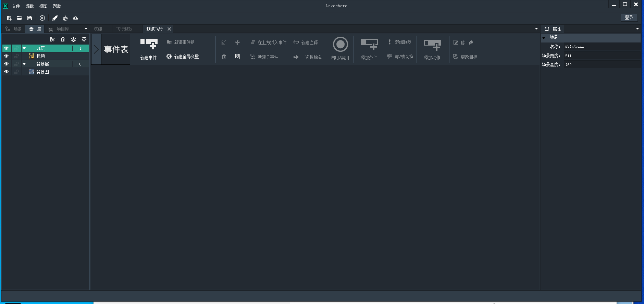This screenshot has height=304, width=644.
Task: Click 新建注释
Action: pos(306,42)
